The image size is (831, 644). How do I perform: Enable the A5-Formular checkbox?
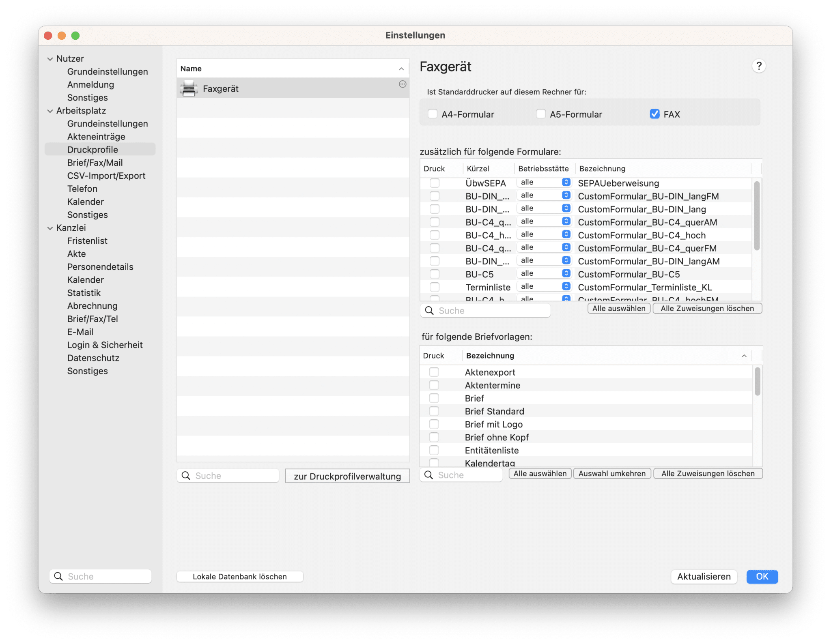tap(541, 114)
